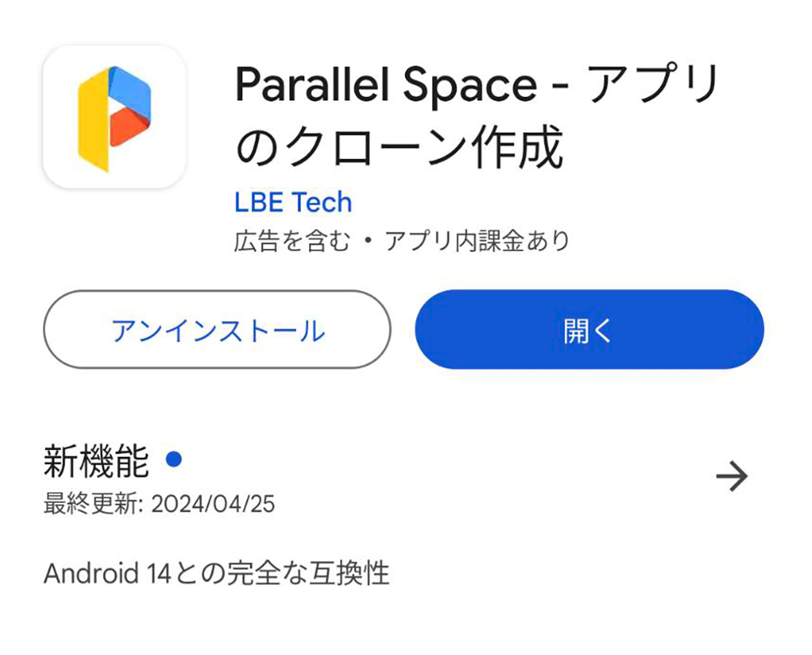812x655 pixels.
Task: Tap the アプリ内課金あり label
Action: pos(477,241)
